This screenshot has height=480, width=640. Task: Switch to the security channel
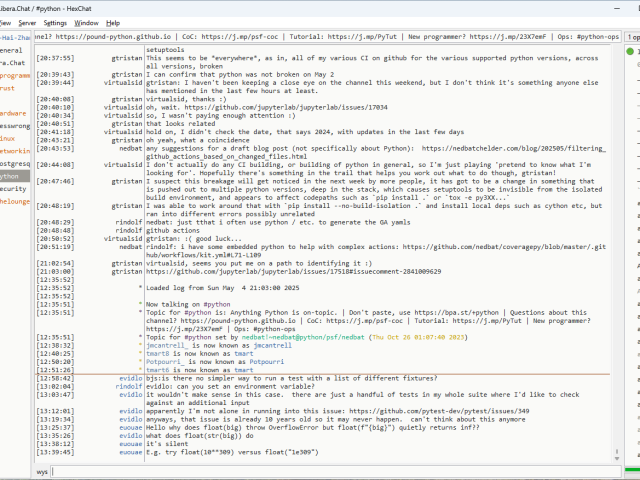[13, 188]
